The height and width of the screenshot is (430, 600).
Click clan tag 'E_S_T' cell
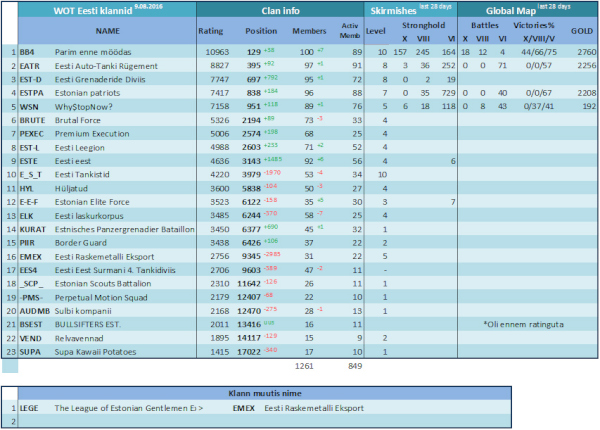[x=31, y=175]
